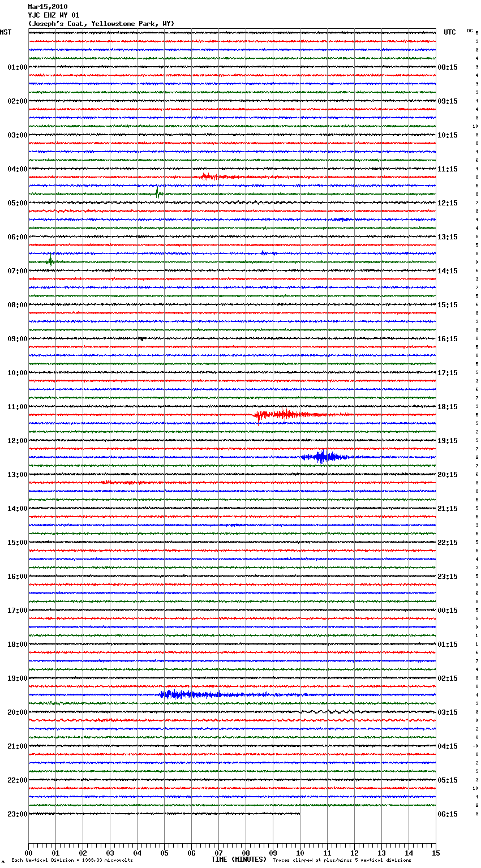Image resolution: width=481 pixels, height=868 pixels.
Task: Click the 'Mar15,2010' date label
Action: pos(48,7)
